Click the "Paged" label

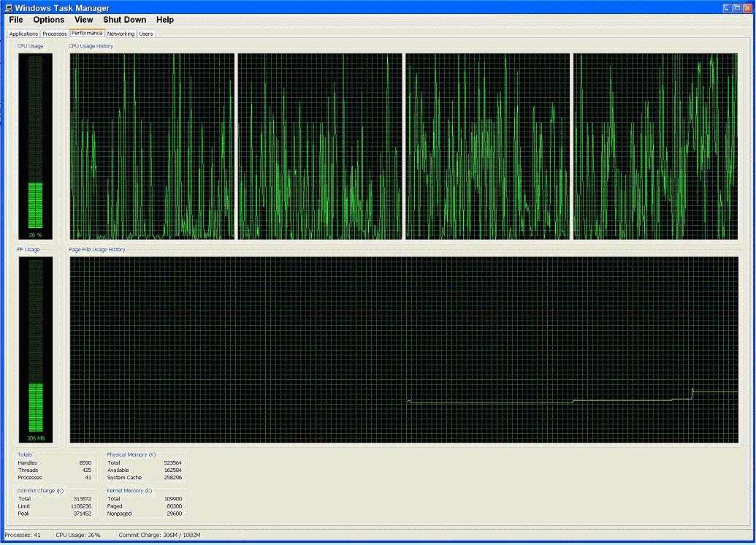115,506
